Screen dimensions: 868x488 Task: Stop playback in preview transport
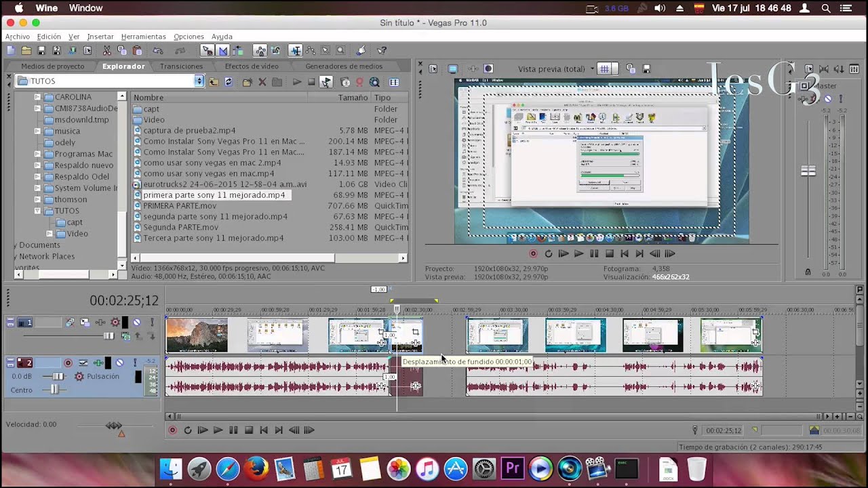pyautogui.click(x=610, y=253)
